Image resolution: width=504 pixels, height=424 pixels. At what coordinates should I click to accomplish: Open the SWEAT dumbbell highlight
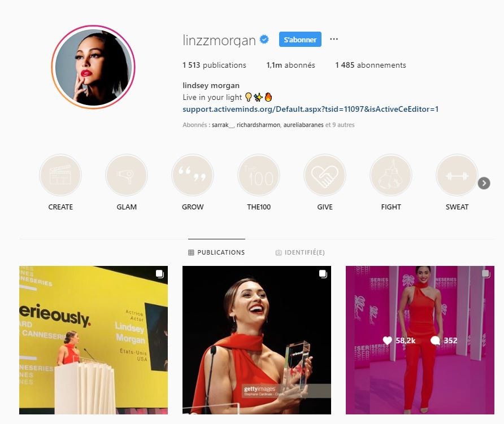tap(457, 175)
